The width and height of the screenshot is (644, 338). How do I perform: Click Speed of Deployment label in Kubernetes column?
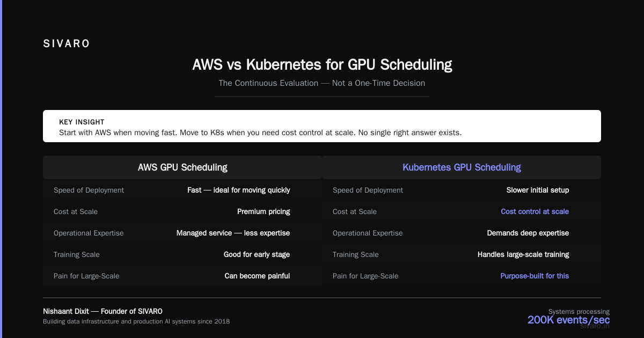click(x=368, y=190)
